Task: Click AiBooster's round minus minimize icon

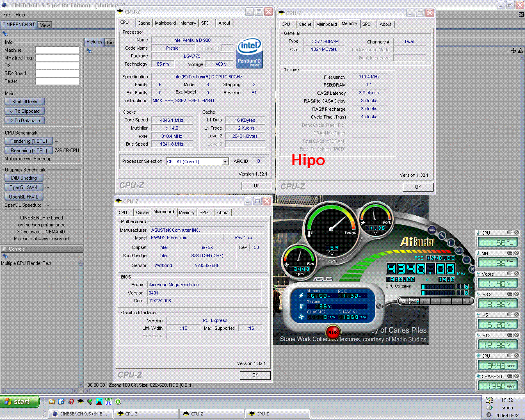Action: pyautogui.click(x=466, y=260)
